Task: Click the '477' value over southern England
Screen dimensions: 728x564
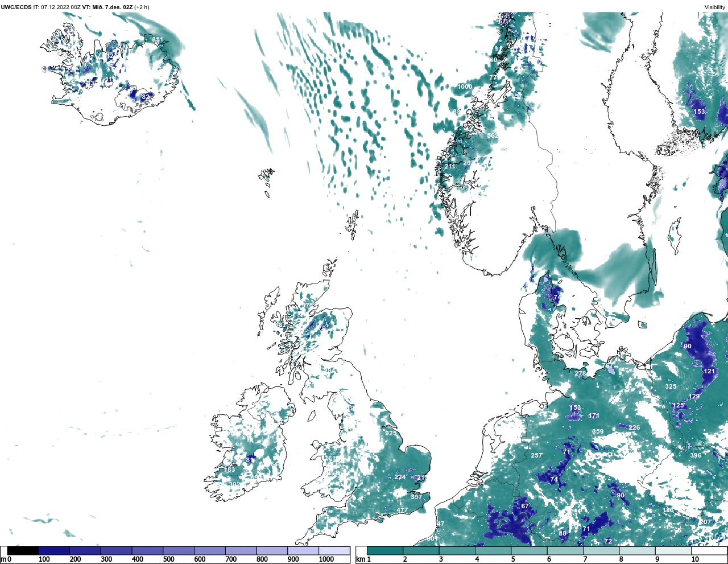Action: 403,511
